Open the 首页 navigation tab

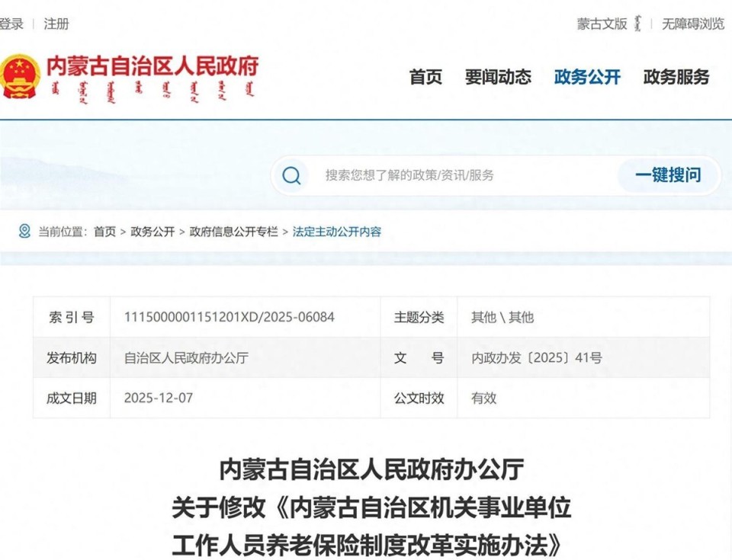tap(425, 78)
